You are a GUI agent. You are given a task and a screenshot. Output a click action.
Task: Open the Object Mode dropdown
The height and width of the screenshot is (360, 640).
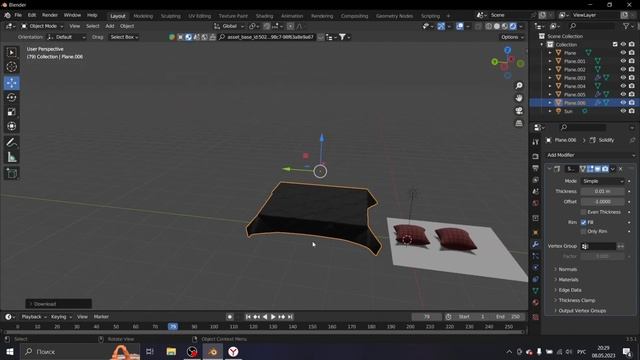[42, 26]
